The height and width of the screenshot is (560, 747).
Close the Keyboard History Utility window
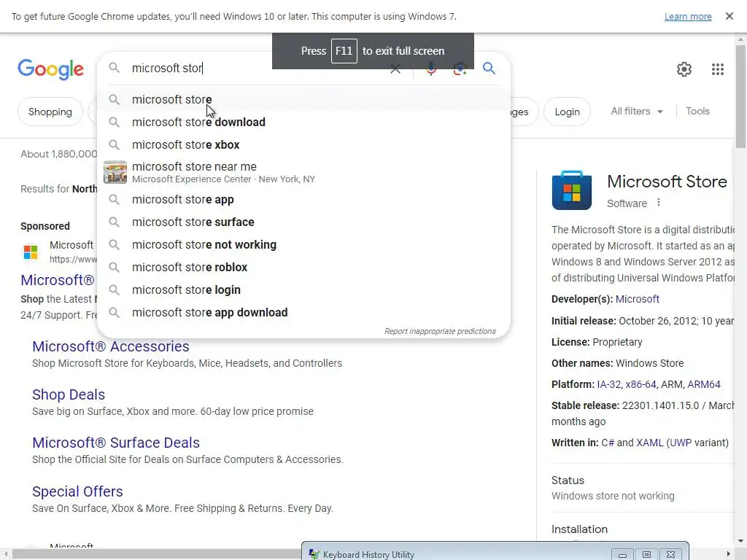671,554
